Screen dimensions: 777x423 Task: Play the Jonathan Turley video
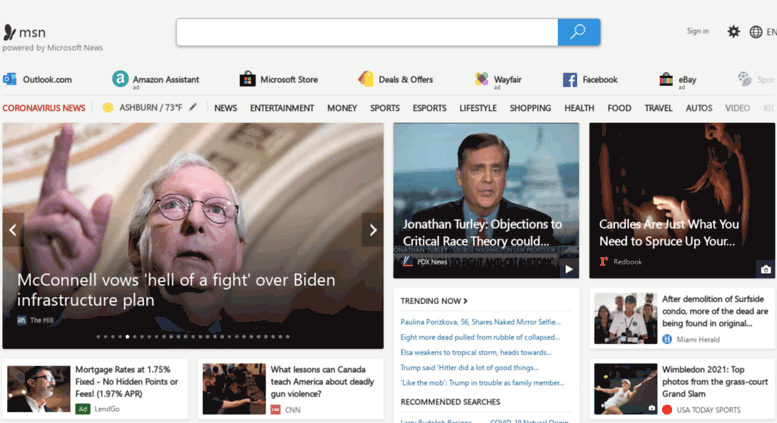click(569, 269)
